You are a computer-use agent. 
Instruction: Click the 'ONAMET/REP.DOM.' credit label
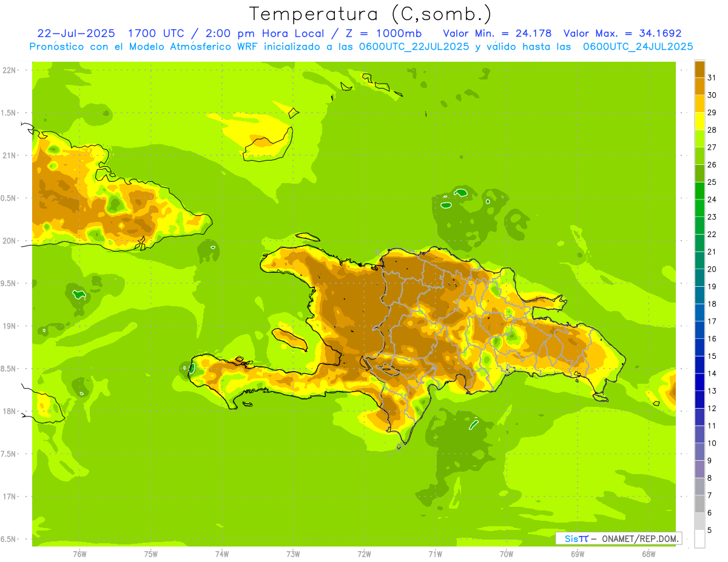coord(640,538)
